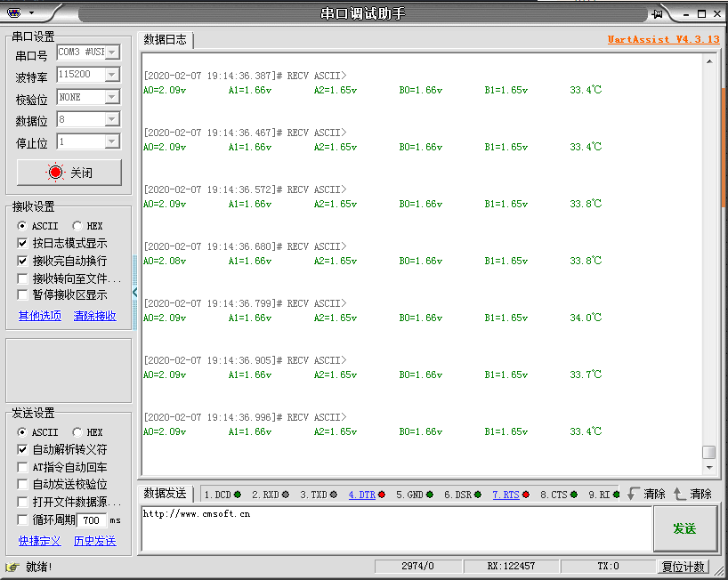This screenshot has height=580, width=728.
Task: Select ASCII receive mode radio button
Action: tap(22, 226)
